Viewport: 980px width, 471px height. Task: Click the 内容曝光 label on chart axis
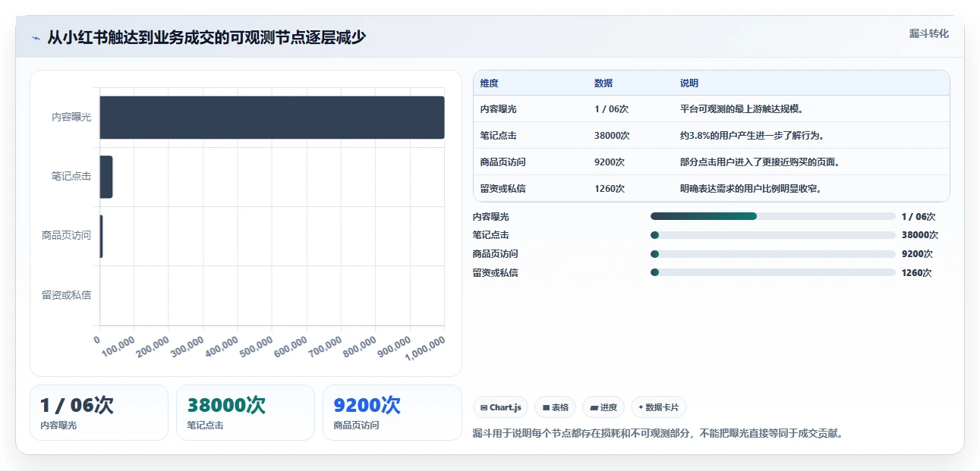click(71, 118)
